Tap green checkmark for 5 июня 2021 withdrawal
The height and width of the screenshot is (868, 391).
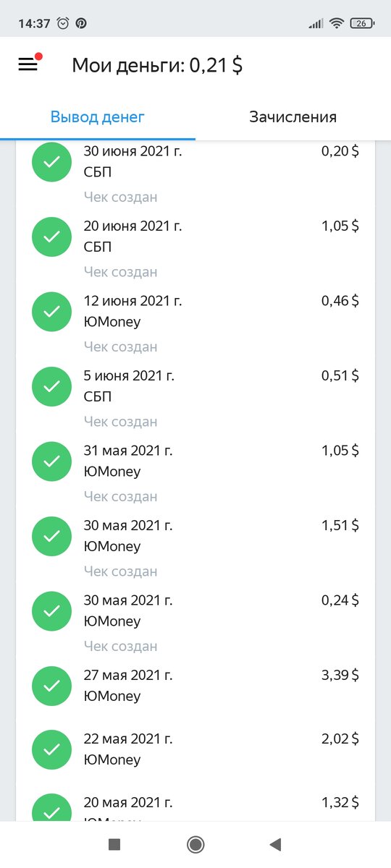(51, 386)
